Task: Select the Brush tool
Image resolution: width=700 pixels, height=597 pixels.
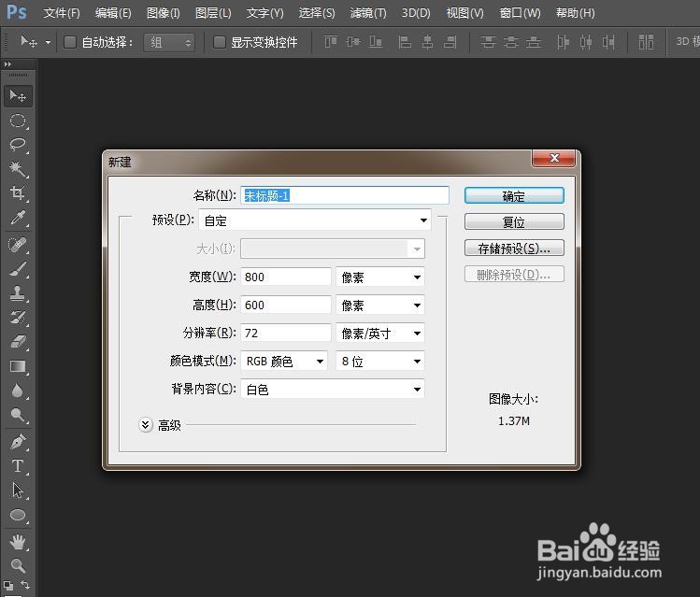Action: point(18,269)
